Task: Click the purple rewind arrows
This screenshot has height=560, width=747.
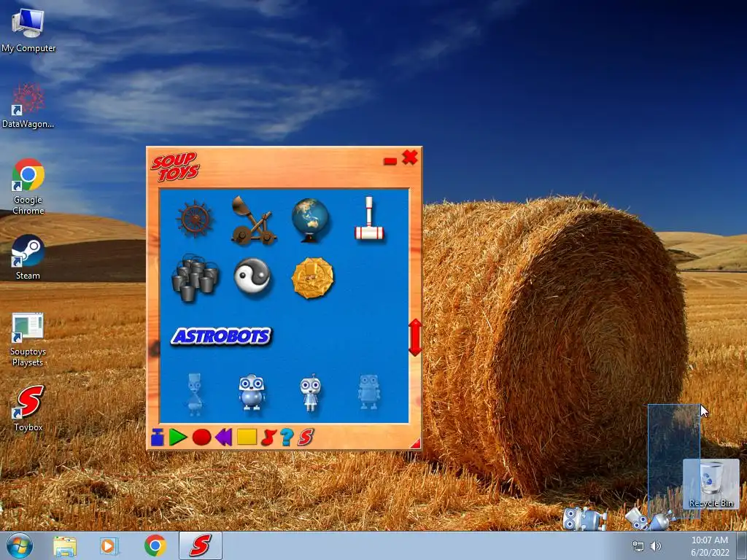Action: 224,437
